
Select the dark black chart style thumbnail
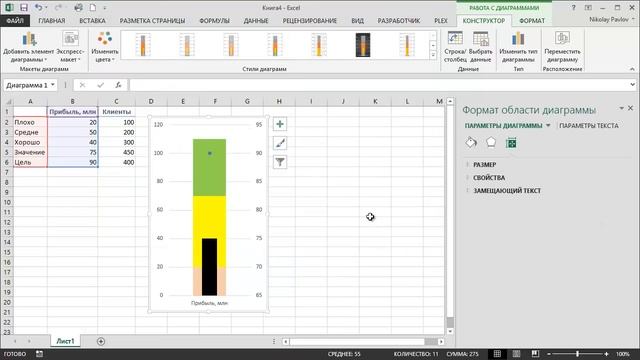363,44
